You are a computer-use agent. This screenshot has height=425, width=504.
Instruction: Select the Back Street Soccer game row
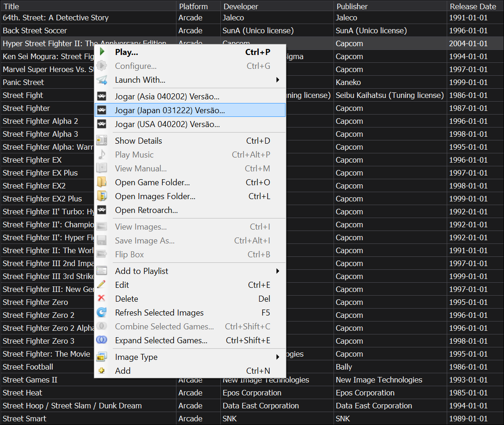[252, 30]
